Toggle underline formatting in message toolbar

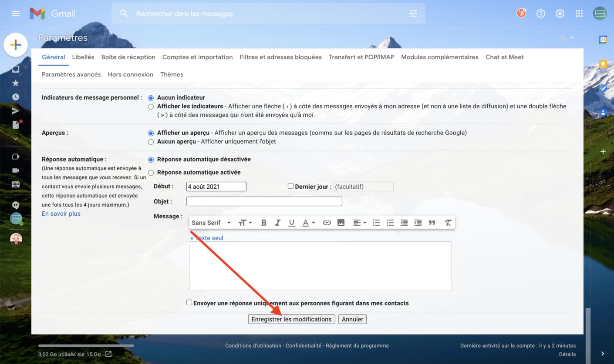pos(292,223)
